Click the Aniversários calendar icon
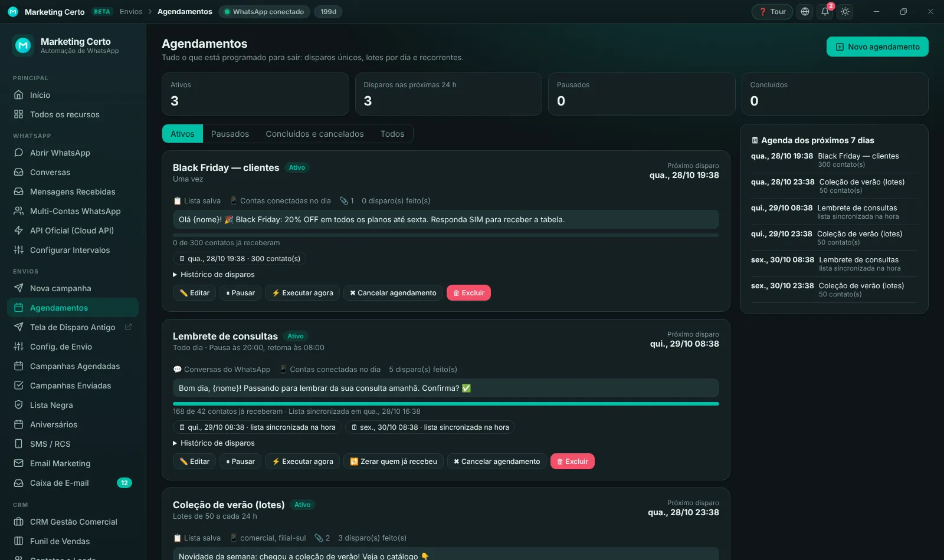Image resolution: width=944 pixels, height=560 pixels. 18,424
